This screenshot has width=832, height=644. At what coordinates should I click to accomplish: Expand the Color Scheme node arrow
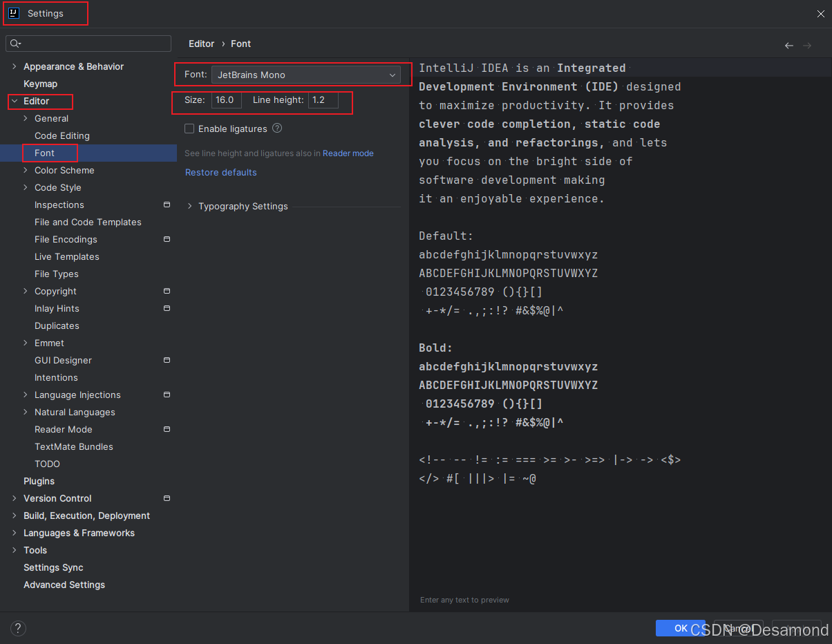pyautogui.click(x=26, y=170)
